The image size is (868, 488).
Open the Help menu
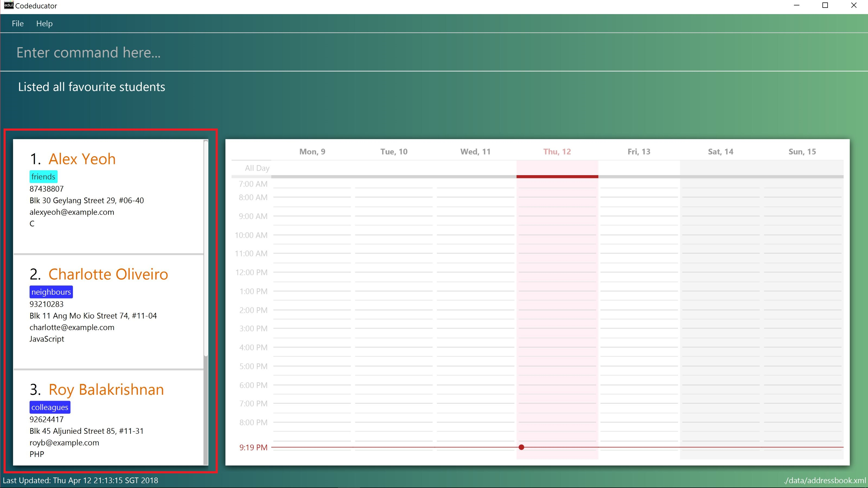point(44,24)
